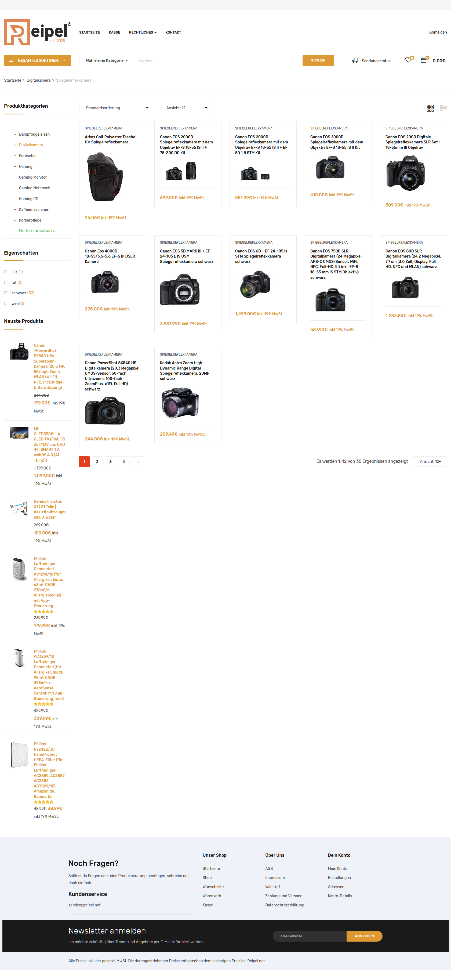Viewport: 451px width, 980px height.
Task: Check the schwarz filter checkbox
Action: click(x=6, y=293)
